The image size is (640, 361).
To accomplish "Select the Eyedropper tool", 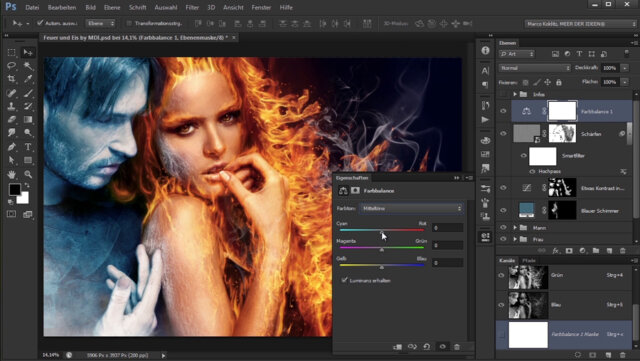I will 28,79.
